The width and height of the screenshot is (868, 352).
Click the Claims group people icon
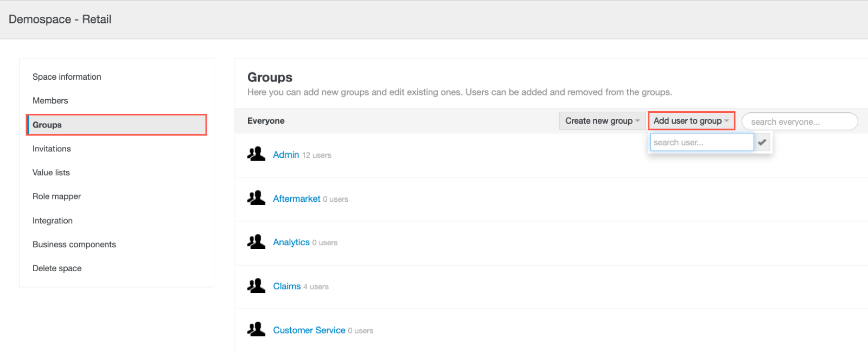click(256, 286)
